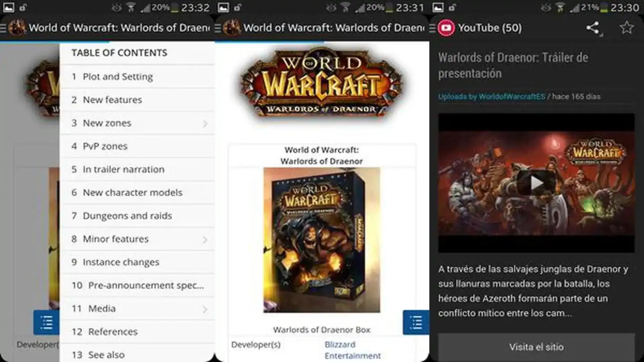
Task: Select Instance changes entry
Action: point(137,262)
